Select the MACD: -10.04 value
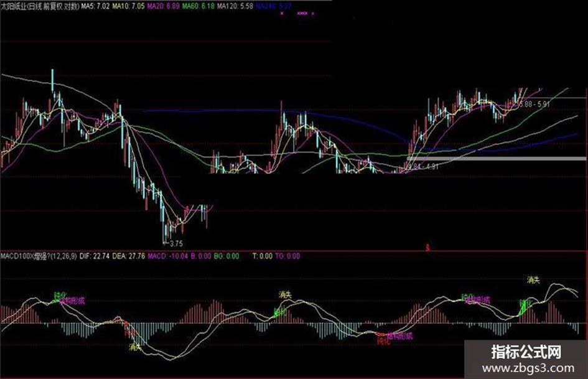 pyautogui.click(x=167, y=256)
